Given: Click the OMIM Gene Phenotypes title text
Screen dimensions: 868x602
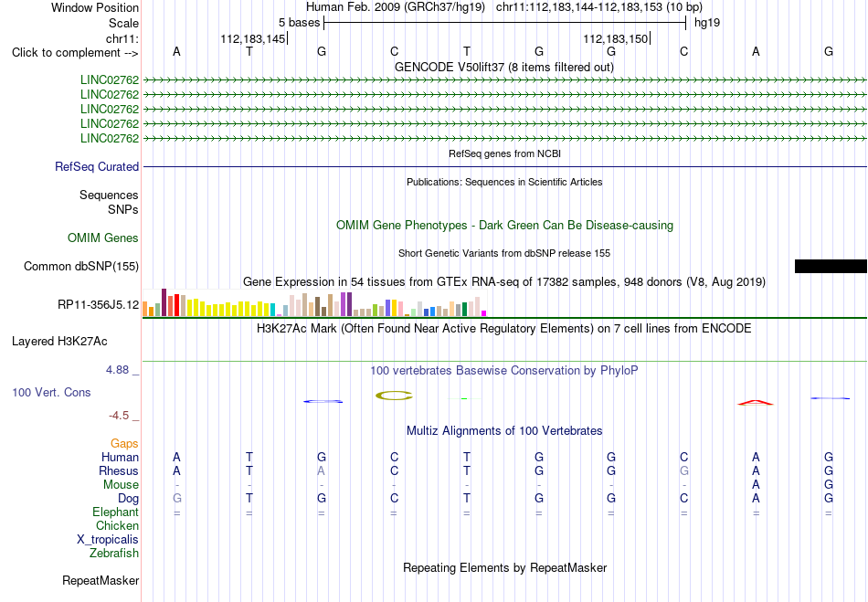Looking at the screenshot, I should 504,226.
